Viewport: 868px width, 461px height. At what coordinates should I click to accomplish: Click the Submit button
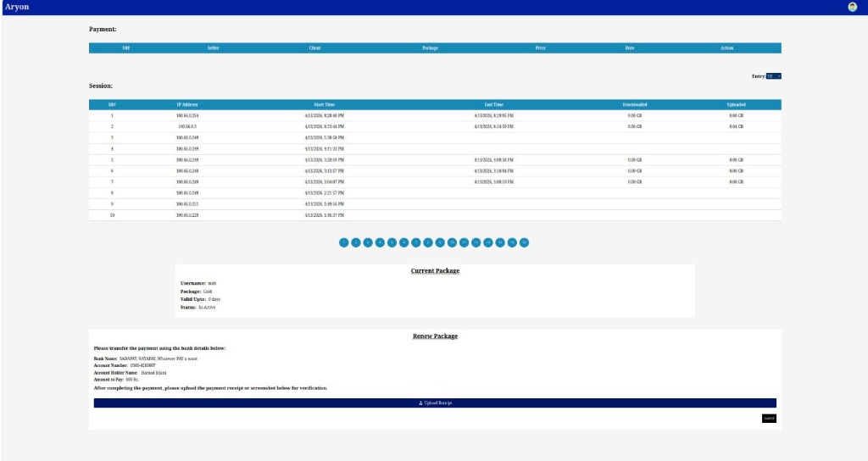[x=769, y=419]
